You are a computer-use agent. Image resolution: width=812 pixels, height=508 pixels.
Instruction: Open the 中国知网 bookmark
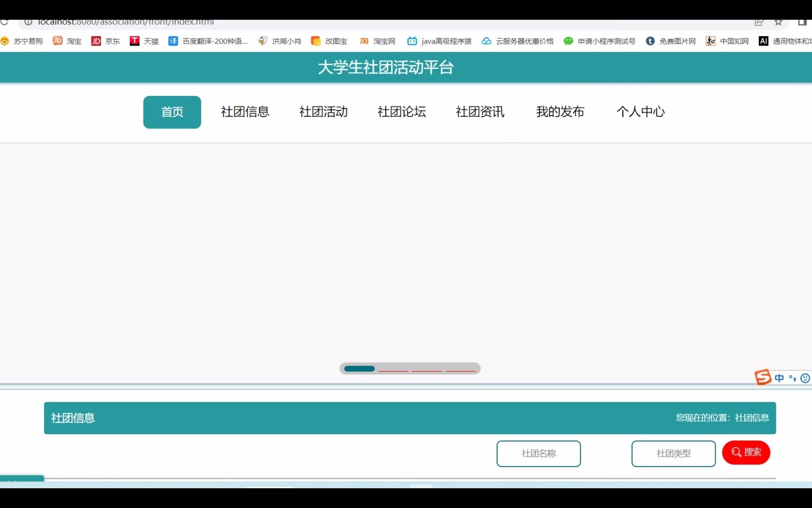(727, 41)
